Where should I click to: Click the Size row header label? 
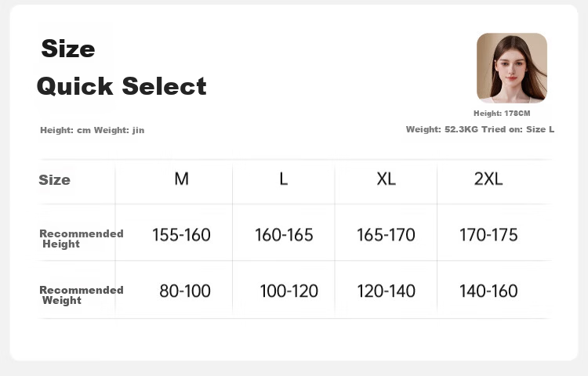[54, 179]
